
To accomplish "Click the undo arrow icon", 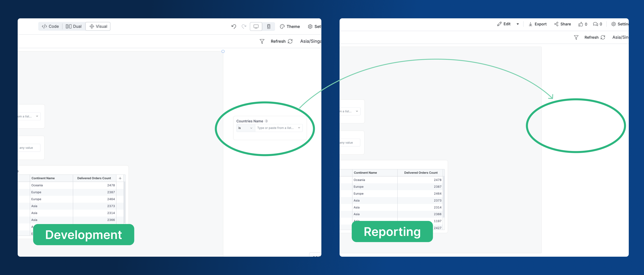I will tap(234, 26).
